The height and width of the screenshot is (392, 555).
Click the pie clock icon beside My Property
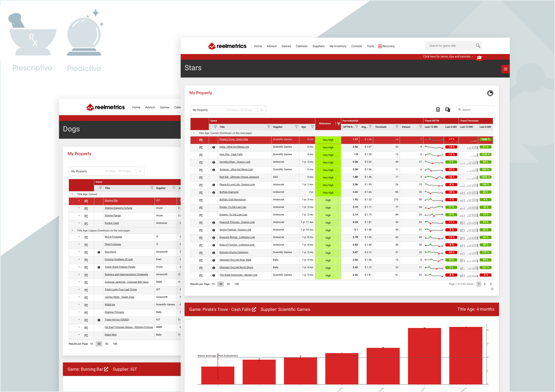(x=490, y=93)
